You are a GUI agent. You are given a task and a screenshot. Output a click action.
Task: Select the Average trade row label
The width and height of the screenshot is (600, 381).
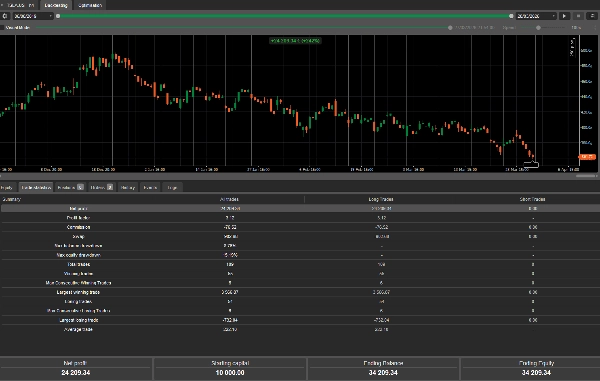coord(78,329)
